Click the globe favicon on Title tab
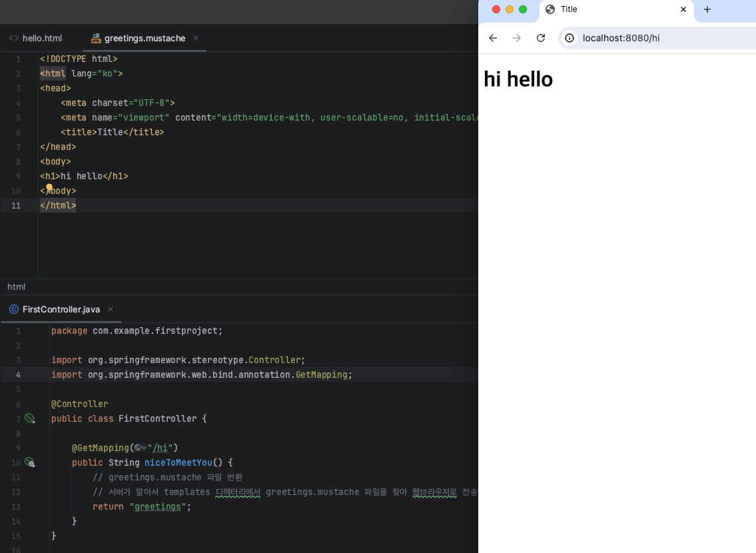Image resolution: width=756 pixels, height=553 pixels. [x=550, y=9]
